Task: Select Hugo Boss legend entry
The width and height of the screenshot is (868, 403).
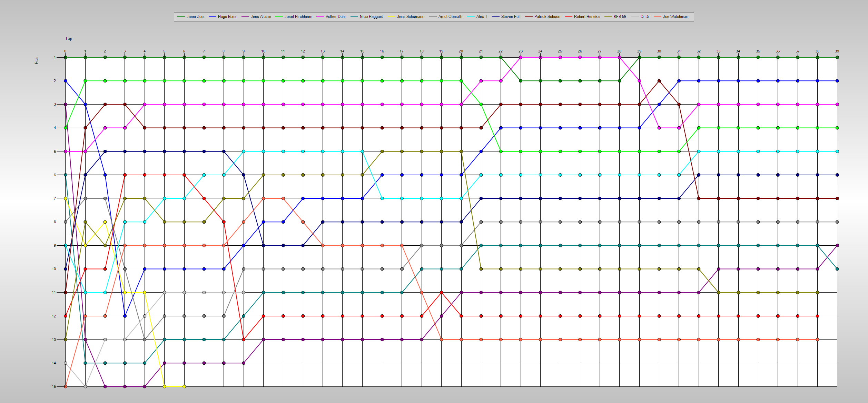Action: pos(227,17)
